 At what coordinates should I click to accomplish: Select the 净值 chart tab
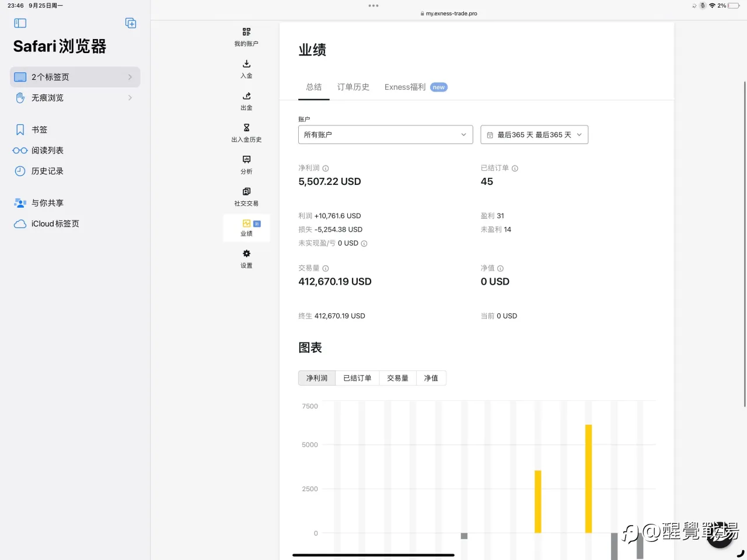coord(431,378)
